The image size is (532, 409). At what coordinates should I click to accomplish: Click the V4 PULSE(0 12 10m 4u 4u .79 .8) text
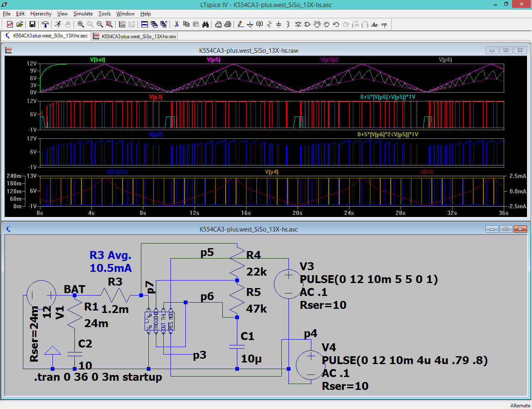[405, 360]
